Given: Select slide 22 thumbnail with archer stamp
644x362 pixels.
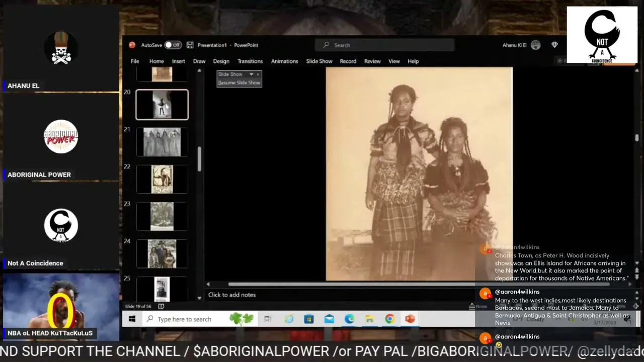Looking at the screenshot, I should [x=162, y=179].
